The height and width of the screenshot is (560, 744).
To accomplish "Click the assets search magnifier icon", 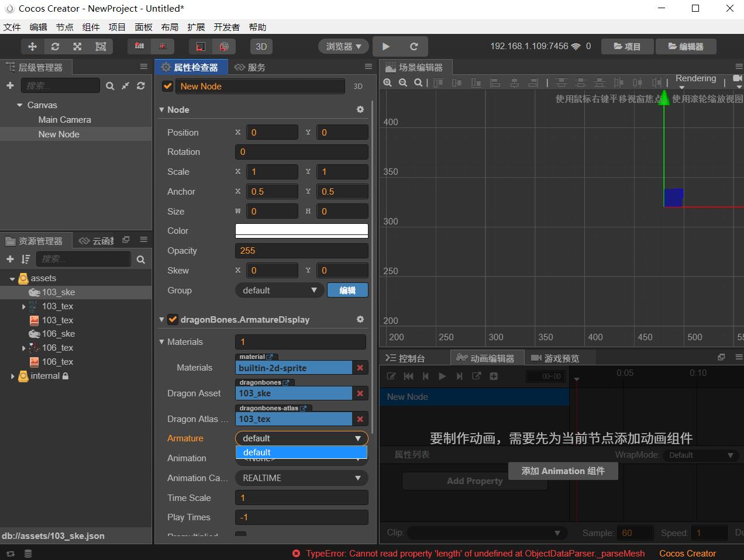I will click(140, 259).
